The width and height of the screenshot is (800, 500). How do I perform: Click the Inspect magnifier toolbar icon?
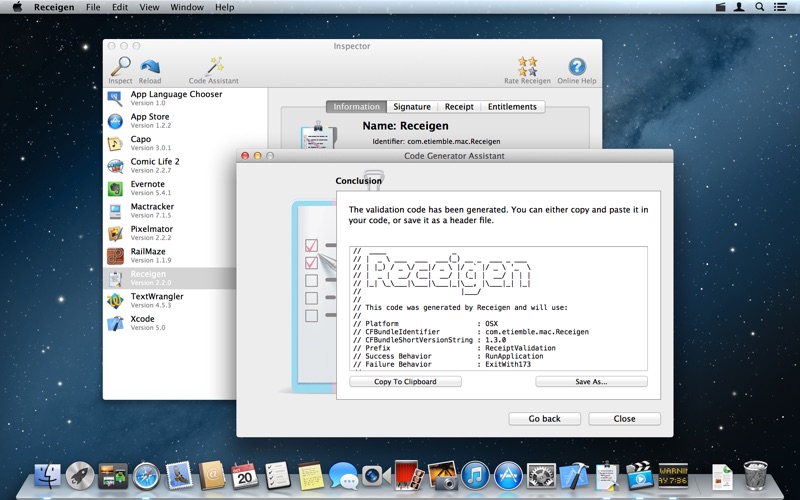(x=120, y=67)
